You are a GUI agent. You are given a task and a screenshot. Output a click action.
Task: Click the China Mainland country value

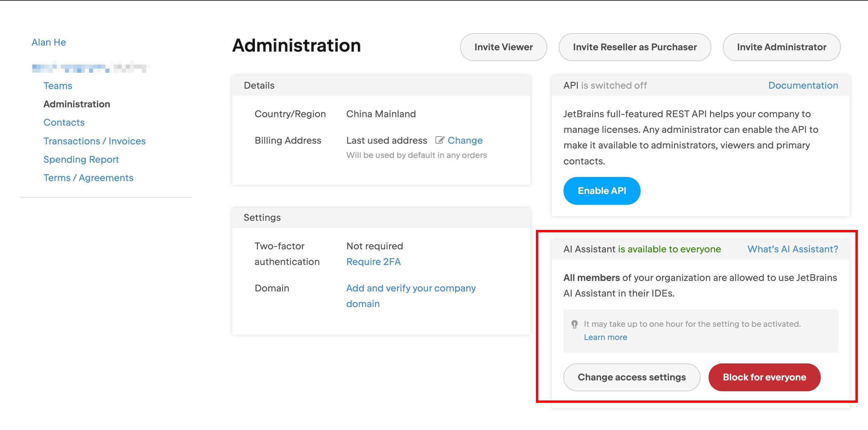(381, 114)
